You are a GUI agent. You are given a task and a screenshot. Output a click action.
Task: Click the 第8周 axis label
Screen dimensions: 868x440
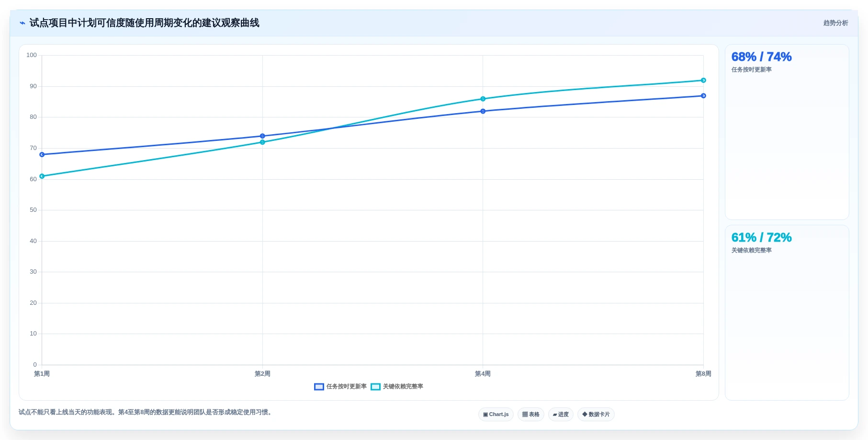pyautogui.click(x=703, y=374)
